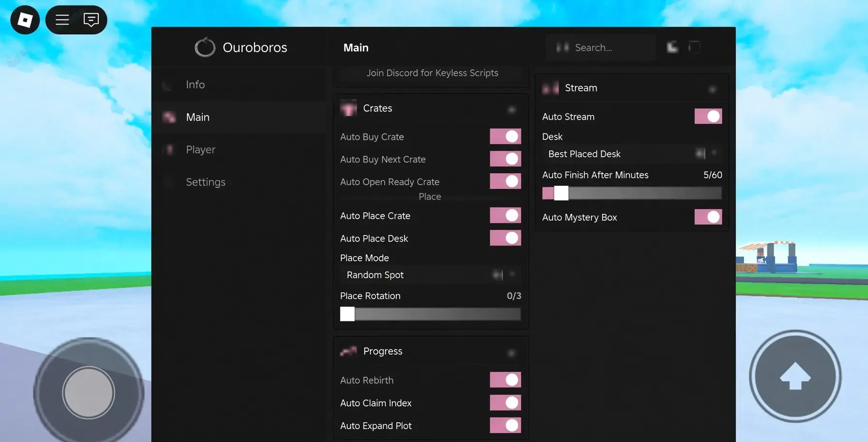Click the Progress section heading
Image resolution: width=868 pixels, height=442 pixels.
point(383,351)
